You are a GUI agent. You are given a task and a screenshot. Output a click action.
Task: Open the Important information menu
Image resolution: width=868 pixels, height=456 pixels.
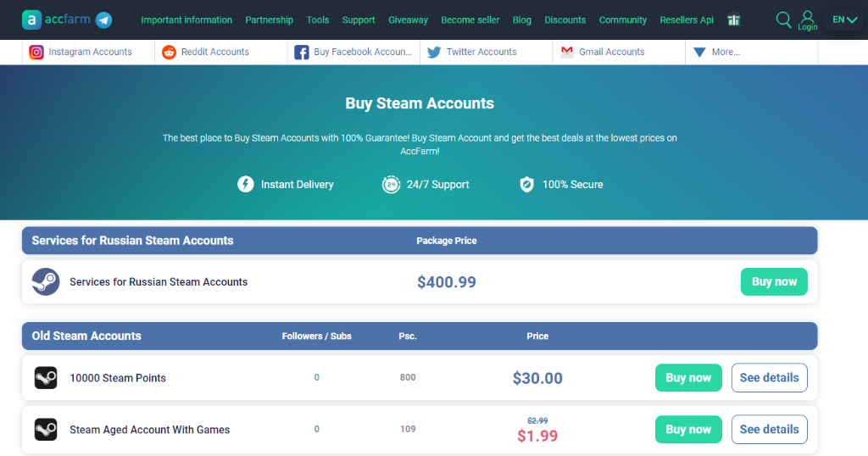tap(186, 20)
